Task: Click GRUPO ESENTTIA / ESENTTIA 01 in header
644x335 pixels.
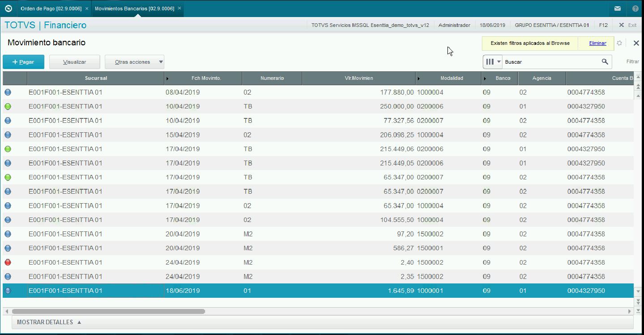Action: [x=552, y=25]
